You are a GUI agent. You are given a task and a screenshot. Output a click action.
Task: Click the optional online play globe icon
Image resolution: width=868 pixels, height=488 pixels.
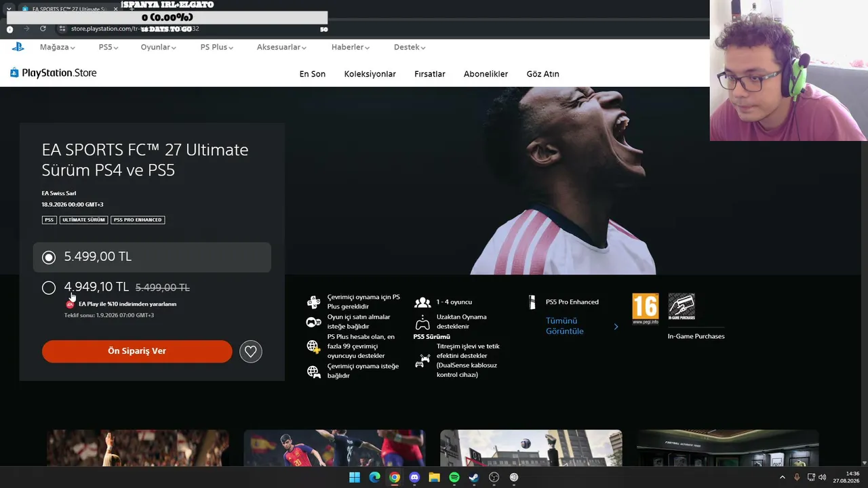click(313, 371)
